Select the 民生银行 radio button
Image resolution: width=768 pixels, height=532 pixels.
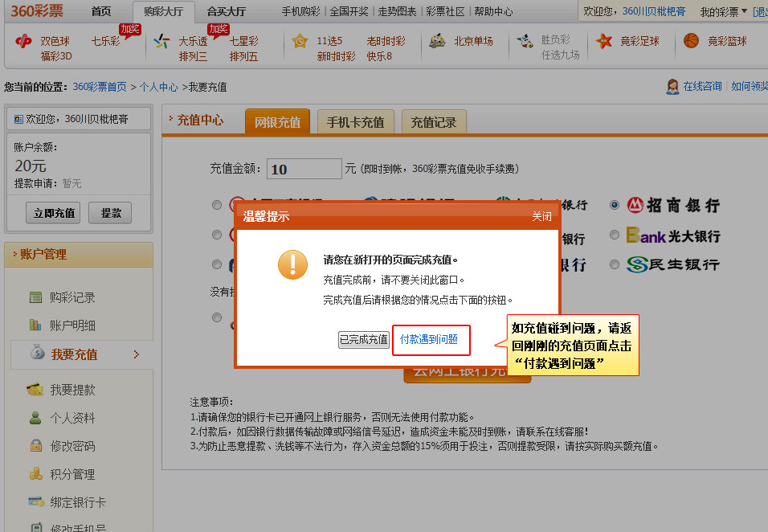point(615,264)
